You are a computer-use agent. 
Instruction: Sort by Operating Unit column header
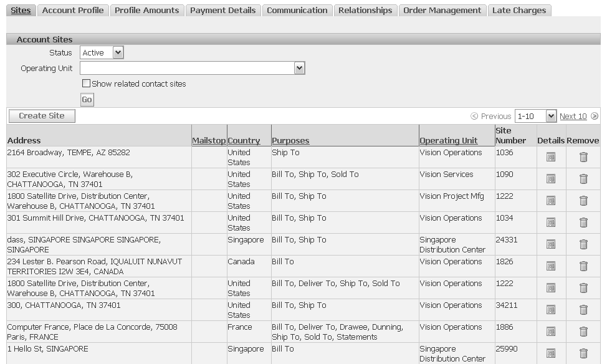[x=448, y=141]
